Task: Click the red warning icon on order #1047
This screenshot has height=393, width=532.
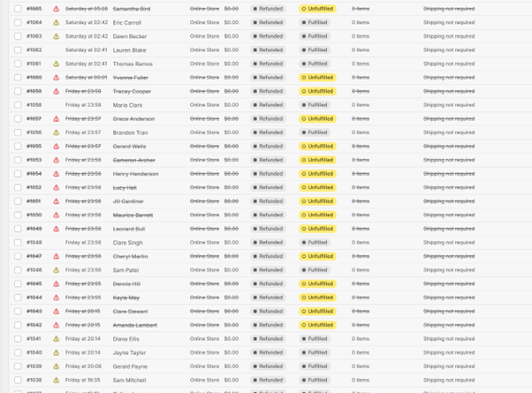Action: tap(57, 256)
